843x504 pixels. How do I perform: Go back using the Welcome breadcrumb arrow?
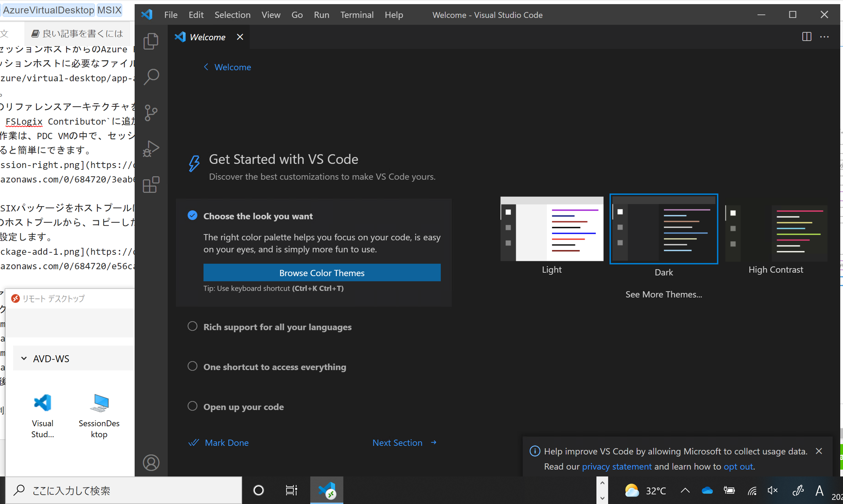click(x=206, y=67)
